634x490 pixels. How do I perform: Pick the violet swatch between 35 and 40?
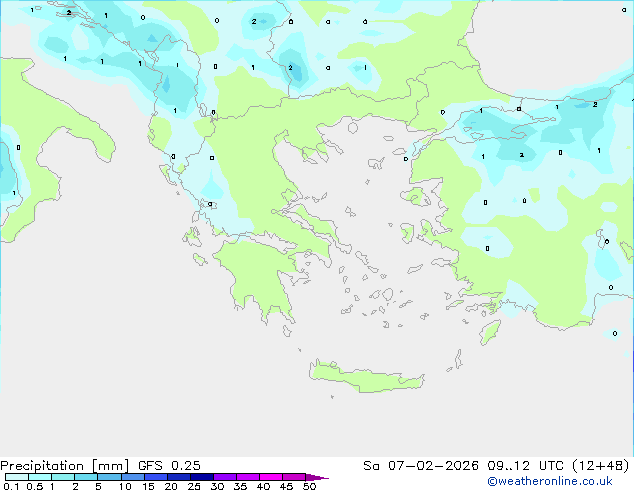248,477
